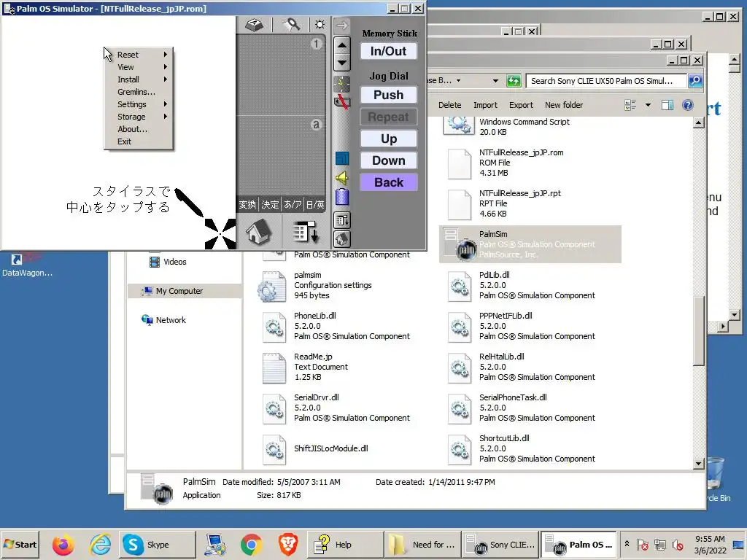Click the green refresh icon in Explorer address bar
The width and height of the screenshot is (747, 560).
(x=514, y=81)
